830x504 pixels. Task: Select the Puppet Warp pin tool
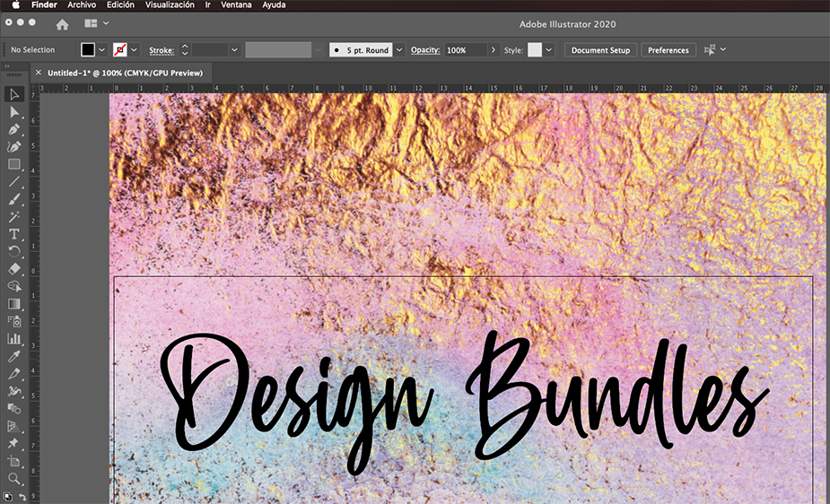[14, 443]
